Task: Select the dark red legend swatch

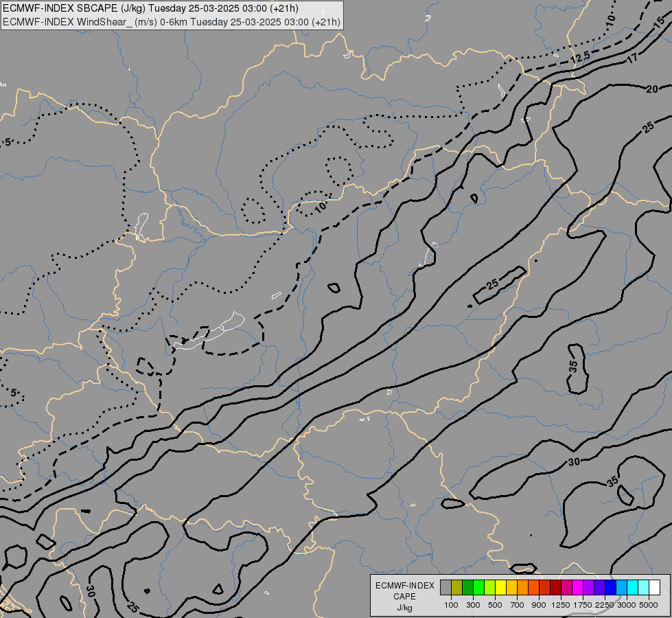Action: pyautogui.click(x=556, y=588)
